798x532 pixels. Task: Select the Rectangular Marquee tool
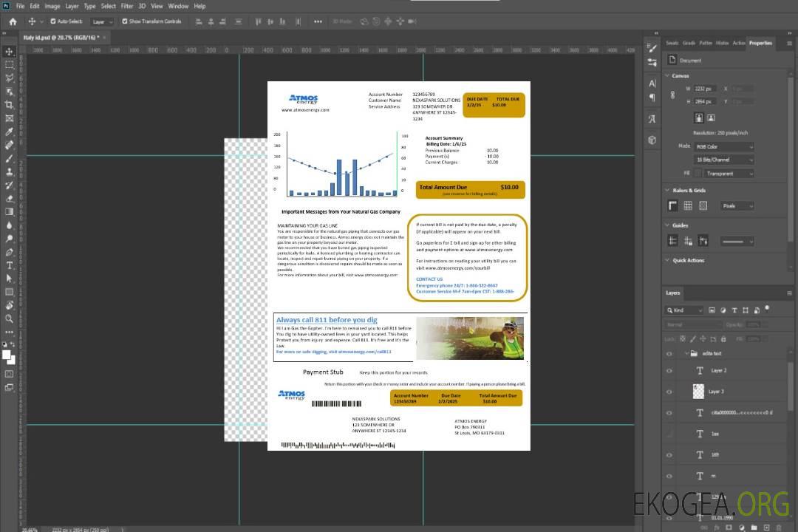point(9,65)
